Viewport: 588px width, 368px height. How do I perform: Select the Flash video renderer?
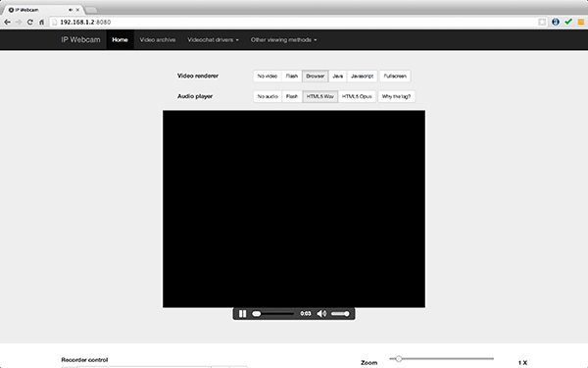pyautogui.click(x=292, y=76)
